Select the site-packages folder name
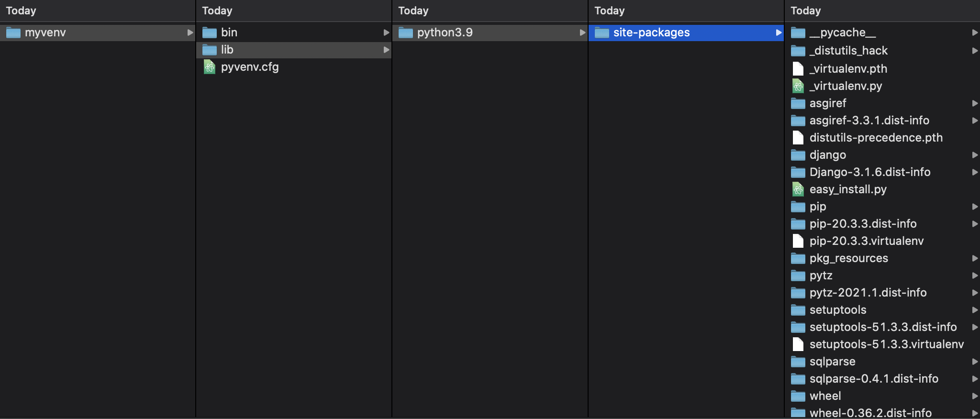 652,33
